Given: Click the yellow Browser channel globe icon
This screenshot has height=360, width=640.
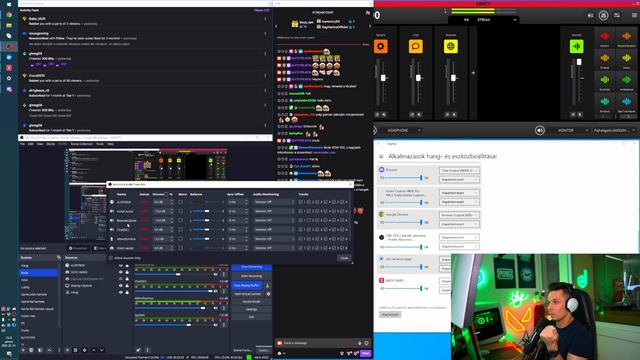Looking at the screenshot, I should (x=451, y=47).
